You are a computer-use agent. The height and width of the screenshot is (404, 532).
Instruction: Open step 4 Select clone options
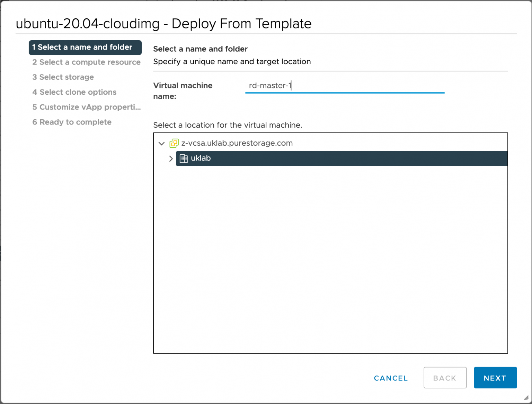coord(74,92)
